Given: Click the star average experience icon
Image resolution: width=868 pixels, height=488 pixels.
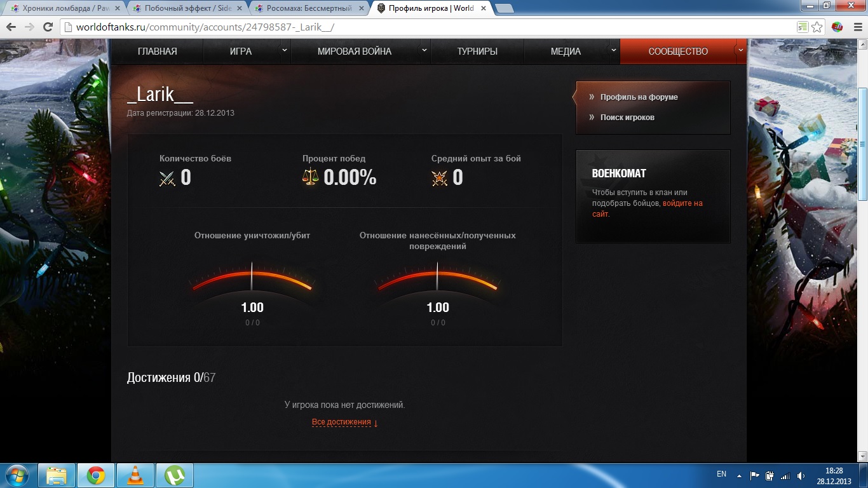Looking at the screenshot, I should point(439,179).
